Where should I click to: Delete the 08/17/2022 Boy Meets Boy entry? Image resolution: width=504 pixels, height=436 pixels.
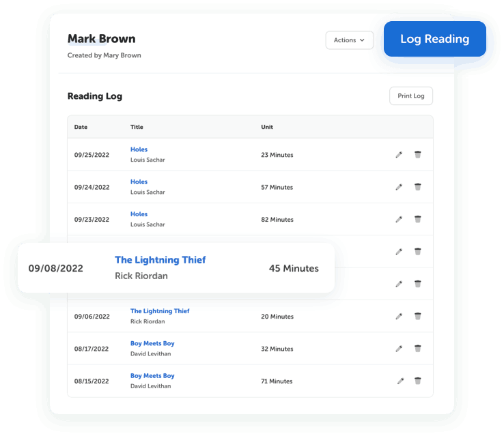click(x=418, y=349)
